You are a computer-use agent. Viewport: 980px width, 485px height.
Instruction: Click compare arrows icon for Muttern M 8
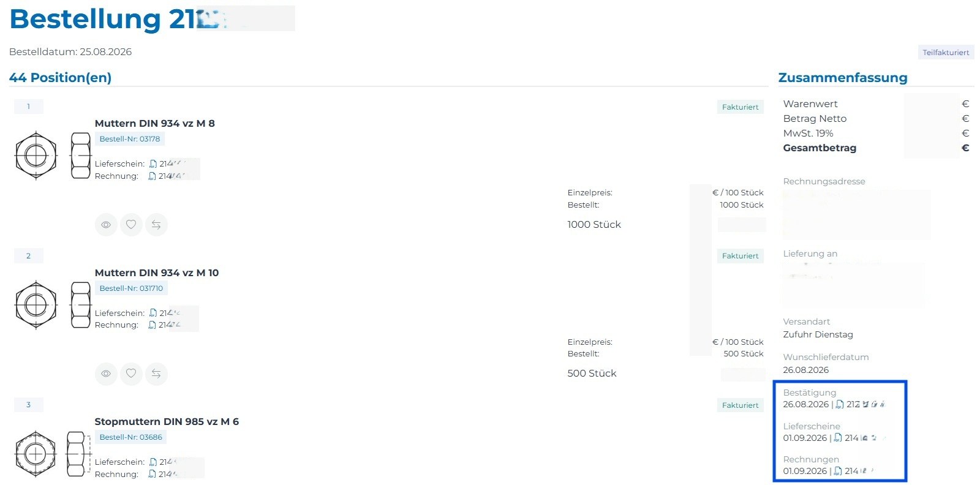156,225
